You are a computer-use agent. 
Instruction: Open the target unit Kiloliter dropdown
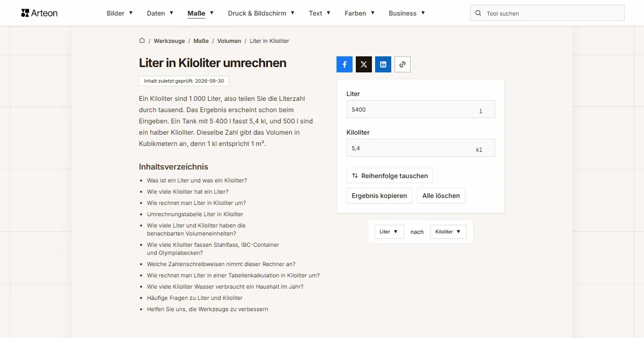click(x=449, y=232)
